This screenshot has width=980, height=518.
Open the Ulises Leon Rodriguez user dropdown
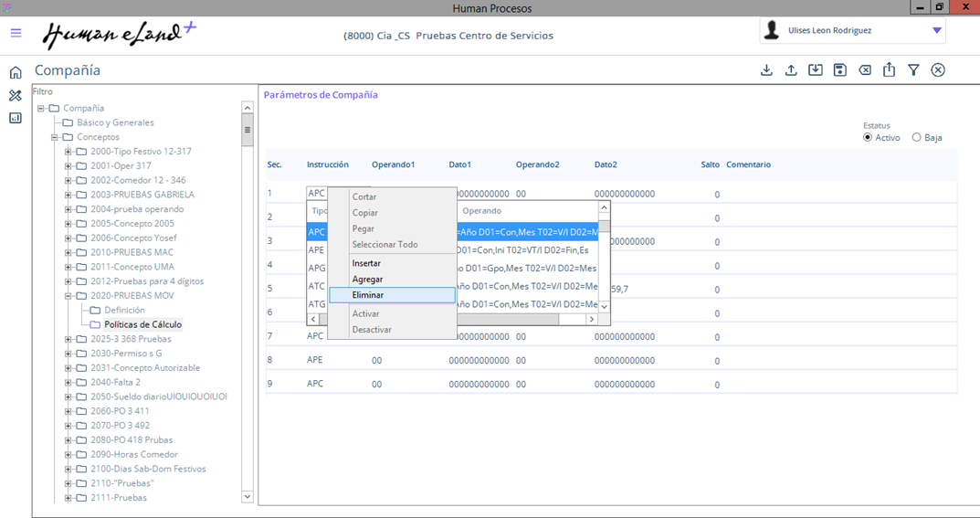coord(936,31)
